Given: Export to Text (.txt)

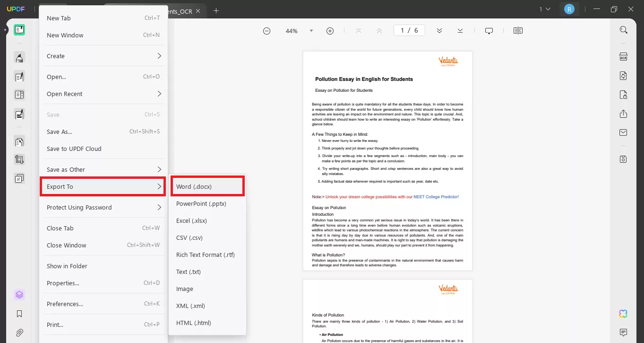Looking at the screenshot, I should click(207, 272).
